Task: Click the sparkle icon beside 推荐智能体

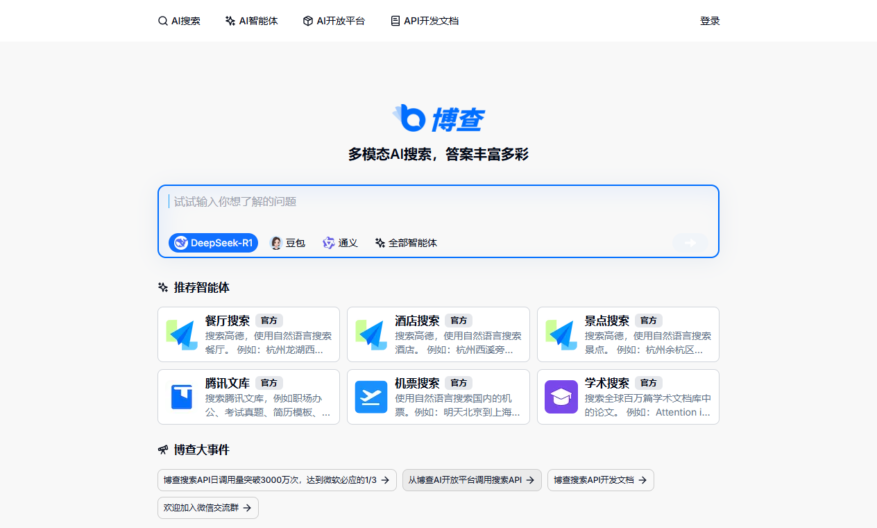Action: pyautogui.click(x=163, y=287)
